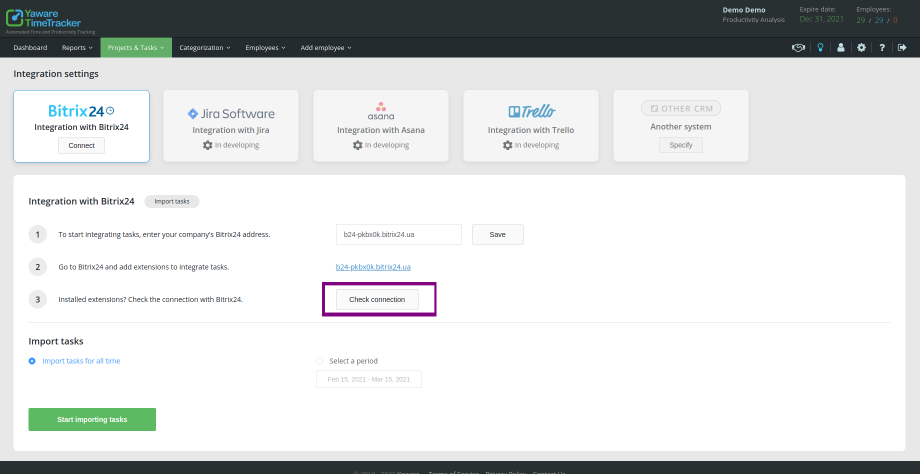
Task: Click the Connect button for Bitrix24
Action: (x=82, y=145)
